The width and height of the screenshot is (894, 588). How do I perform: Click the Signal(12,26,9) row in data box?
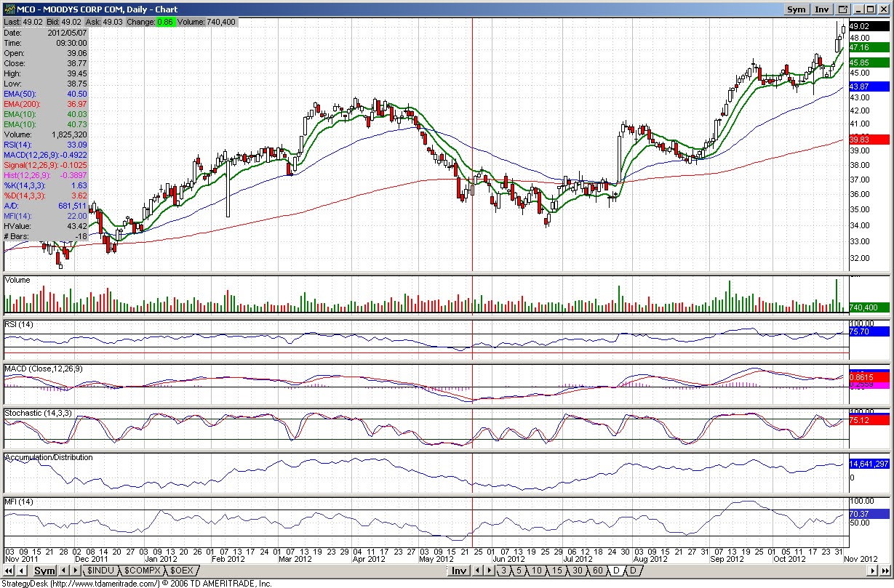point(45,165)
